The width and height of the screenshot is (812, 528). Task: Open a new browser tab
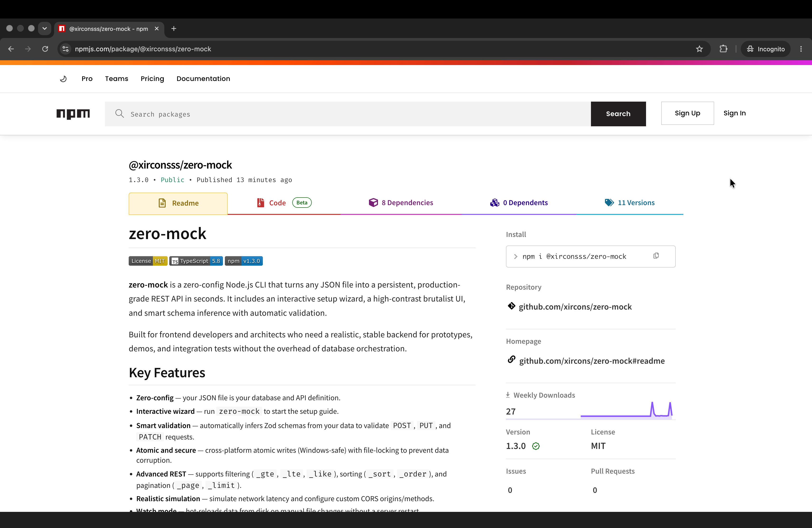pos(174,29)
